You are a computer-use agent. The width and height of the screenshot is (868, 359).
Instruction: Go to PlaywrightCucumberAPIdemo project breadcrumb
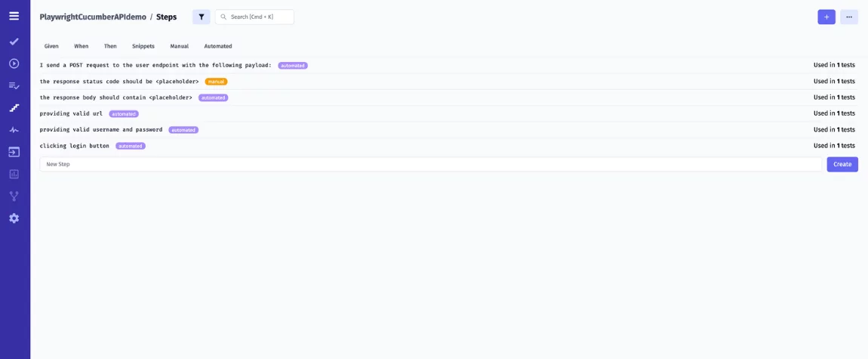coord(91,17)
